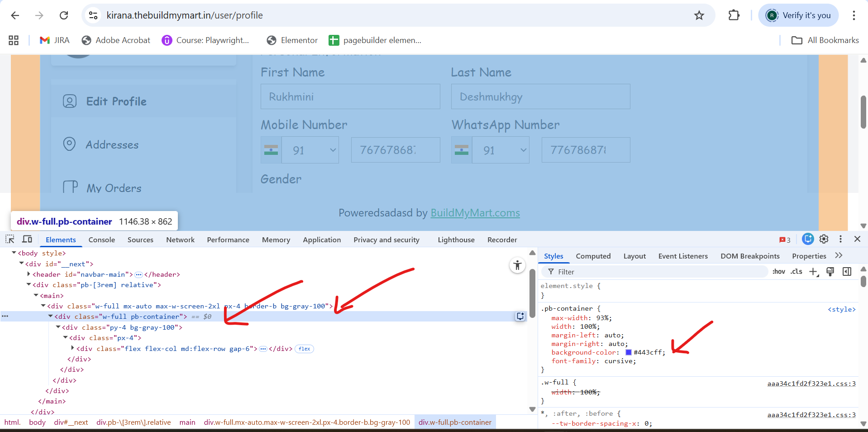Image resolution: width=868 pixels, height=432 pixels.
Task: Click the styles Filter input field
Action: (655, 272)
